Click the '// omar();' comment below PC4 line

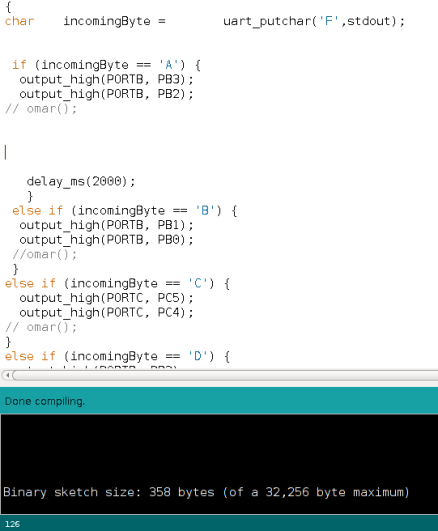[x=41, y=327]
